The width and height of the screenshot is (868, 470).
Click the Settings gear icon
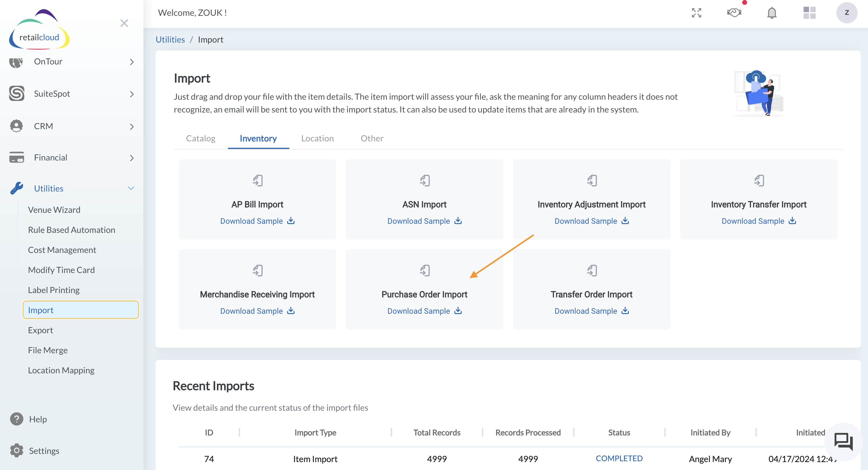pyautogui.click(x=16, y=451)
